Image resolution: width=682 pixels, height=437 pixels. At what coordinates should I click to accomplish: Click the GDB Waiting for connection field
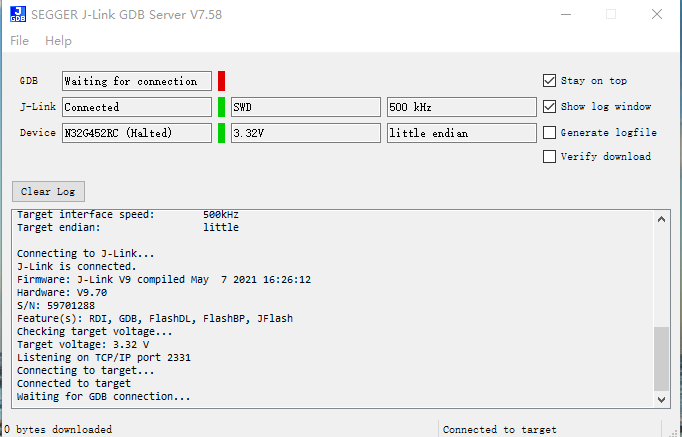[137, 81]
